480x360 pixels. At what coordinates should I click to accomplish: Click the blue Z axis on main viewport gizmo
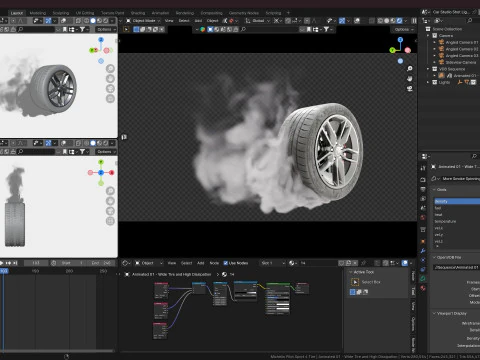point(400,40)
